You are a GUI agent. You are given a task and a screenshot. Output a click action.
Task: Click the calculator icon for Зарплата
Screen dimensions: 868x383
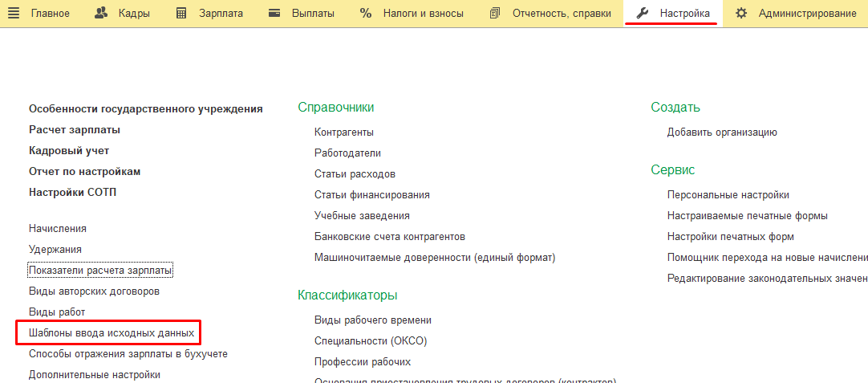[181, 14]
